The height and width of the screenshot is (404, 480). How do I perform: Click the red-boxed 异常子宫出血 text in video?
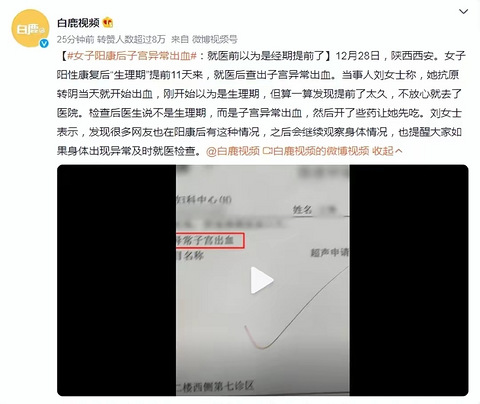(x=210, y=241)
